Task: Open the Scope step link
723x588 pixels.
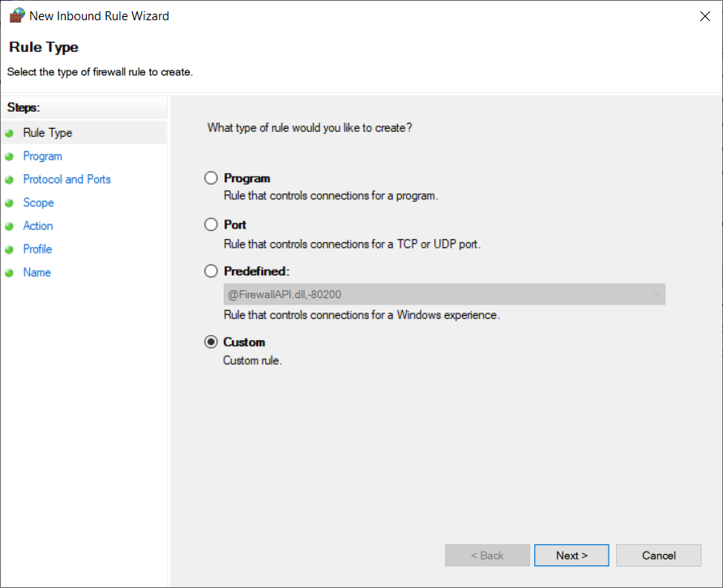Action: click(x=38, y=203)
